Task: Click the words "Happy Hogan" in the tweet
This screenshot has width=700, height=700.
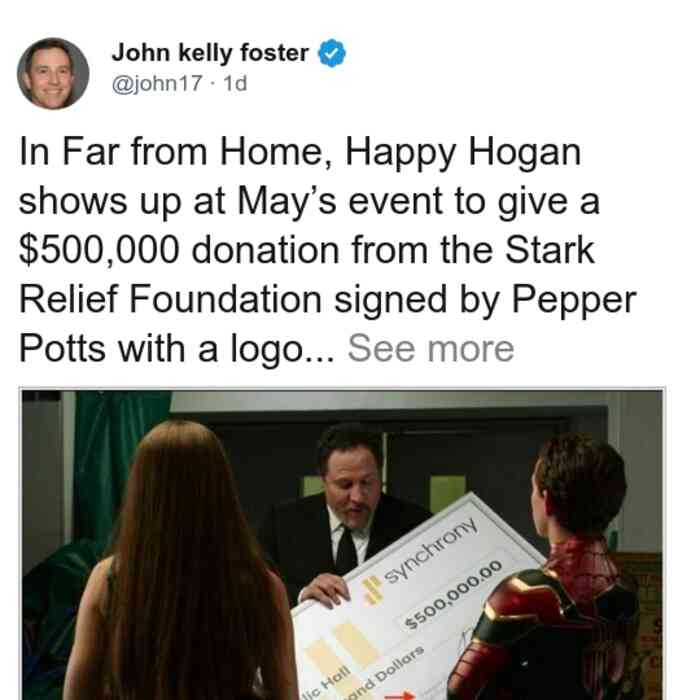Action: [x=463, y=153]
